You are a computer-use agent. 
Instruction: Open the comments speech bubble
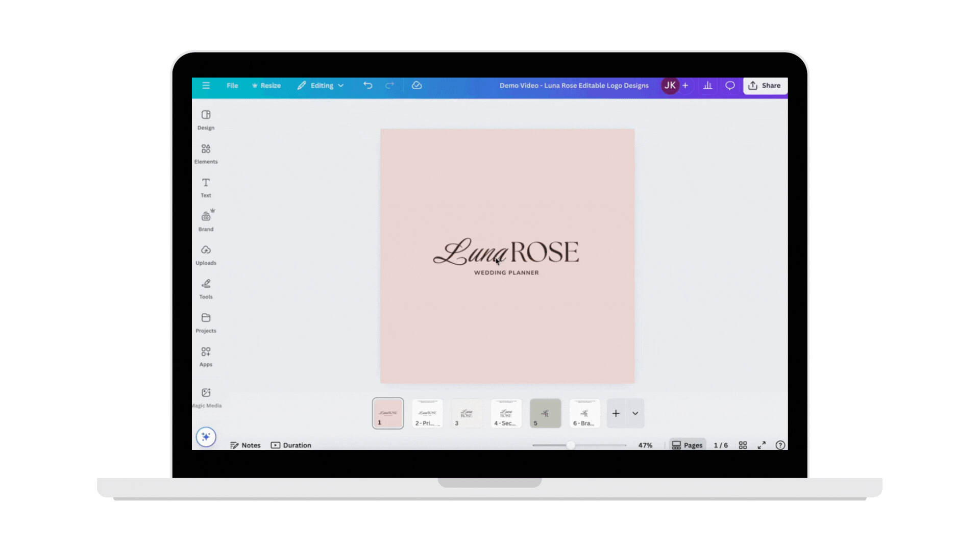click(730, 85)
